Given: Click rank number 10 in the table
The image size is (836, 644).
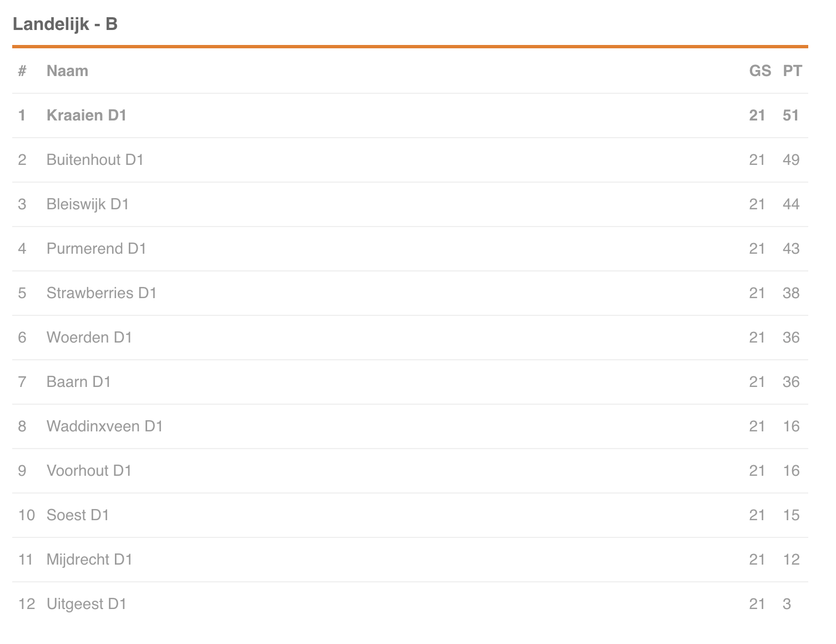Looking at the screenshot, I should [26, 515].
